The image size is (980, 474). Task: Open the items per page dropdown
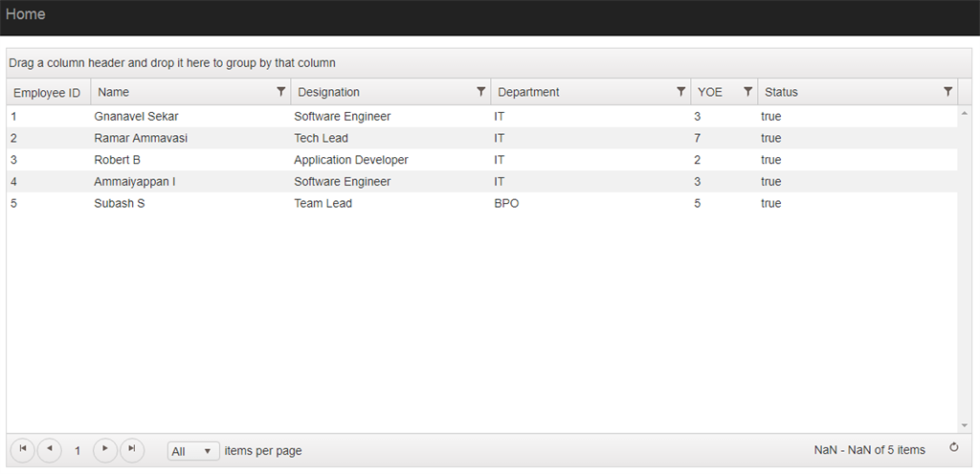192,451
